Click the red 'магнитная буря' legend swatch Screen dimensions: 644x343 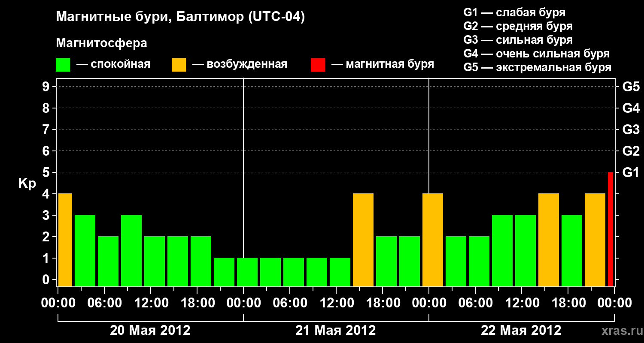(x=318, y=65)
